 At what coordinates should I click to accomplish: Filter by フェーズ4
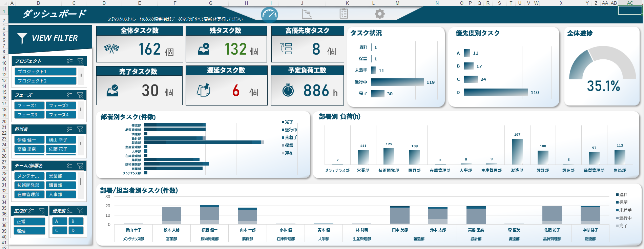coord(61,115)
